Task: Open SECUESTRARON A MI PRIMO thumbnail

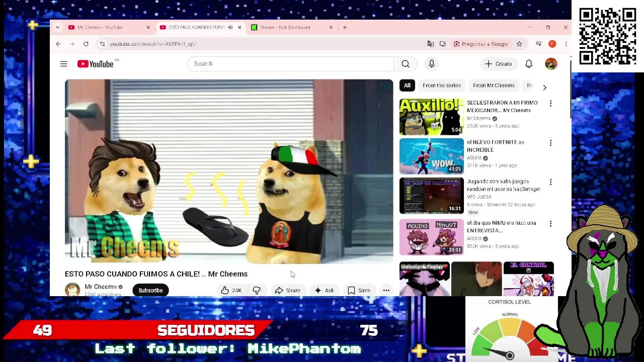Action: point(432,117)
